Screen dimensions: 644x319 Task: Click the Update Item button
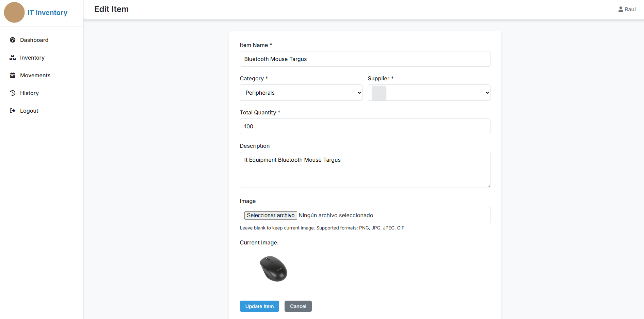(259, 306)
